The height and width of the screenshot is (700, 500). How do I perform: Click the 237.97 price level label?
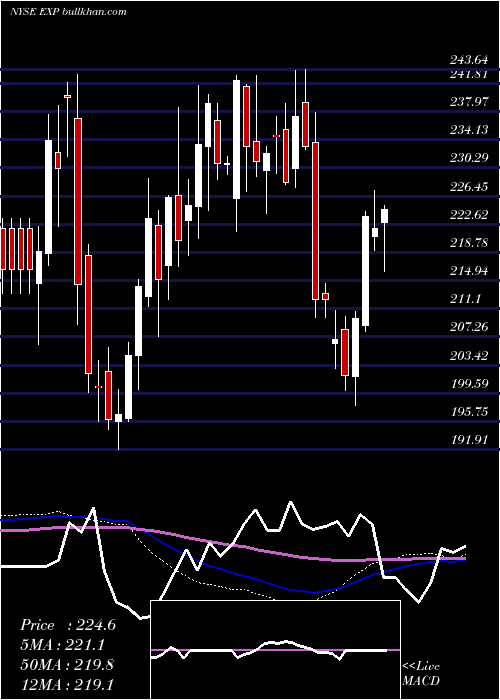[x=468, y=102]
